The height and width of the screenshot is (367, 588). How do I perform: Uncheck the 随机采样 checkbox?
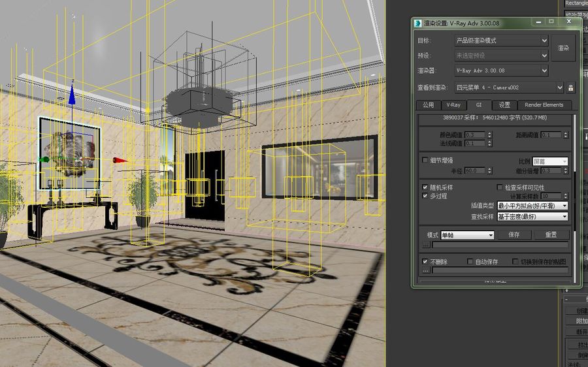(425, 187)
